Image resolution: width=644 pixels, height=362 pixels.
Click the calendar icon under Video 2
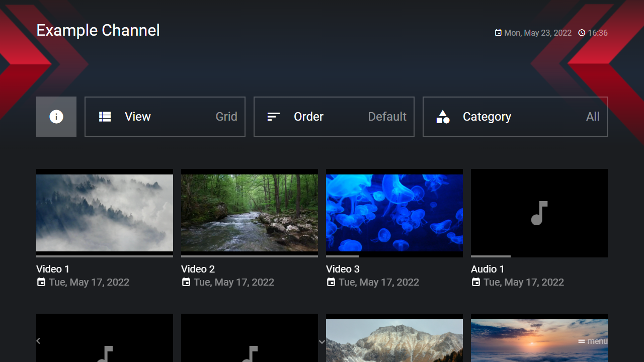coord(186,282)
